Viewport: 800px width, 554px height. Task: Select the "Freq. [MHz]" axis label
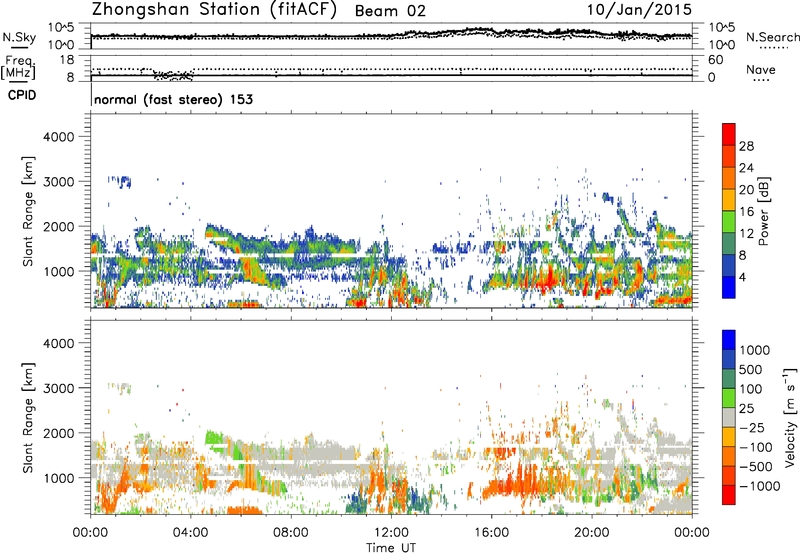[18, 67]
